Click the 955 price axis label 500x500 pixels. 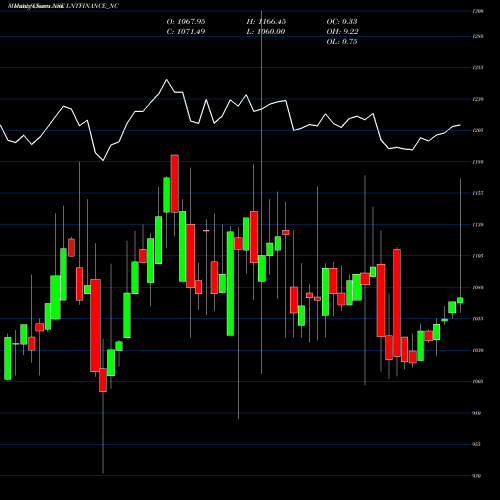tap(477, 444)
